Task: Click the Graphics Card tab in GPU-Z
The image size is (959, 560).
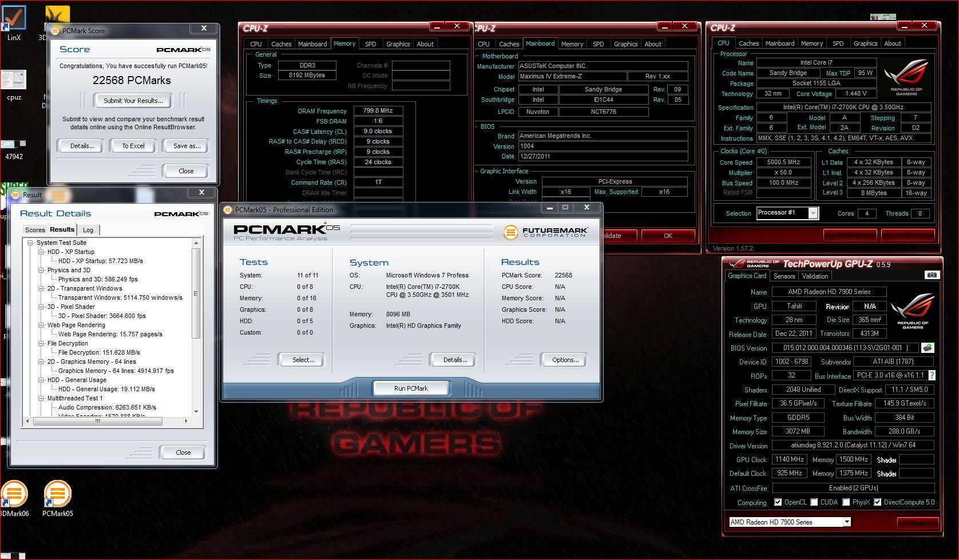Action: point(747,276)
